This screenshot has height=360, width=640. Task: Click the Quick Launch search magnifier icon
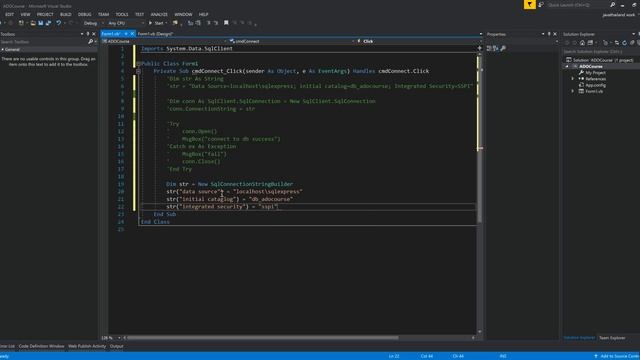pos(612,5)
